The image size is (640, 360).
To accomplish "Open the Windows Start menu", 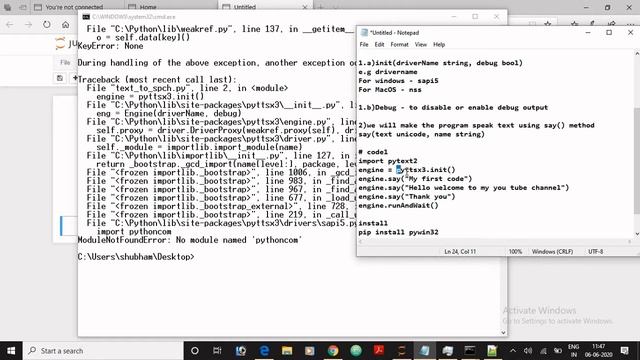I will (11, 351).
